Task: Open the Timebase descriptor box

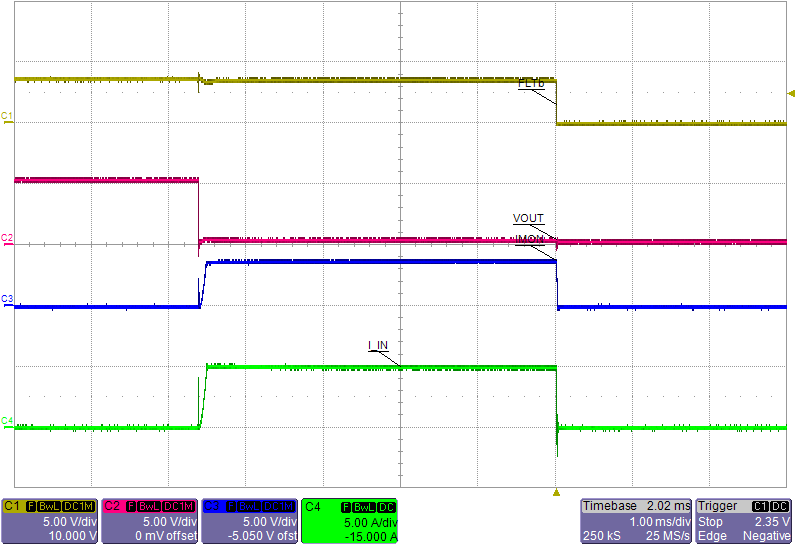Action: (636, 521)
